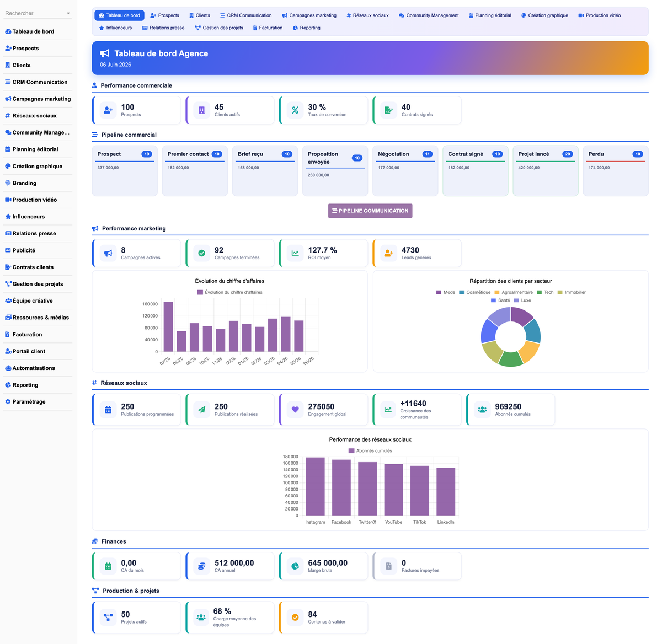Image resolution: width=662 pixels, height=644 pixels.
Task: Click the Planning éditorial sidebar calendar icon
Action: [x=8, y=149]
